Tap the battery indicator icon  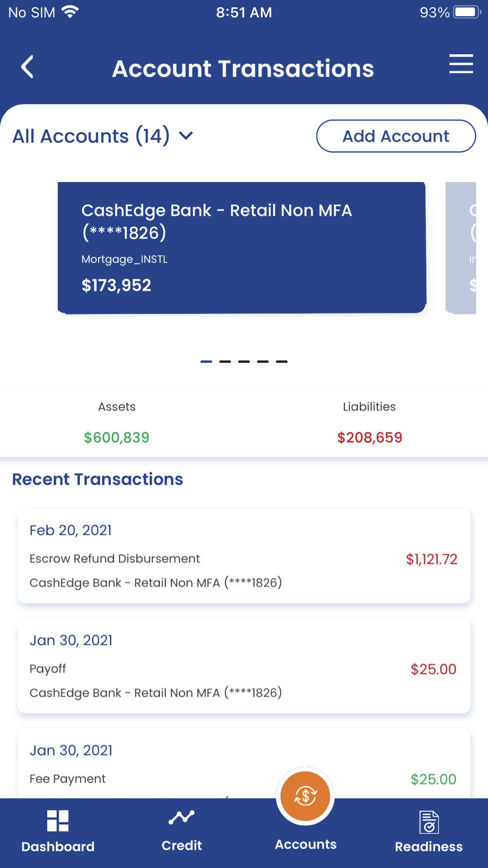tap(467, 12)
